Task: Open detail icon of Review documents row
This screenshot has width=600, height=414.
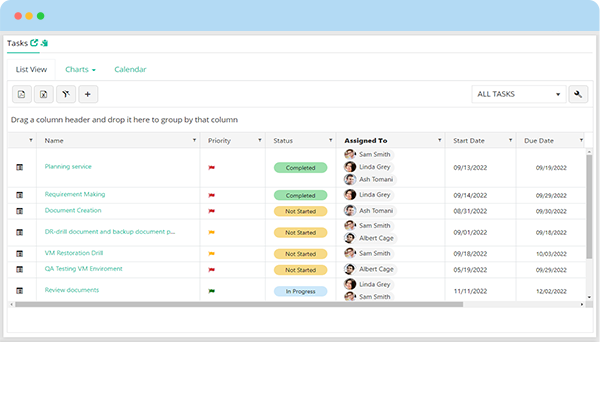Action: 20,291
